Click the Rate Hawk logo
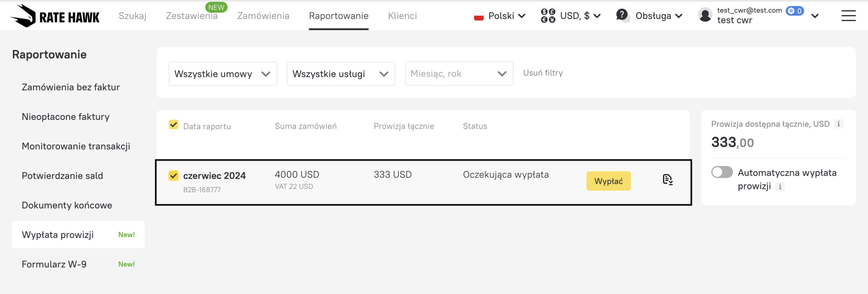Screen dimensions: 868x294 [55, 16]
